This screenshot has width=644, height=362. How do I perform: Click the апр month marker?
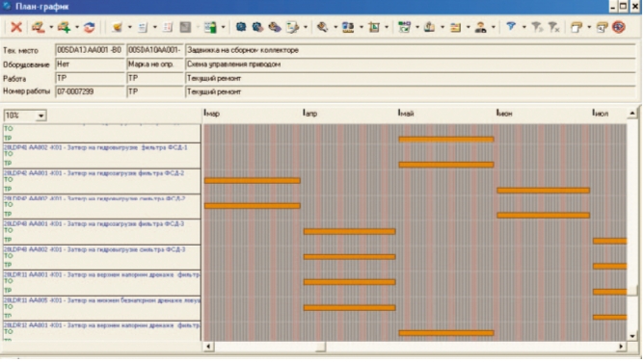click(x=310, y=114)
